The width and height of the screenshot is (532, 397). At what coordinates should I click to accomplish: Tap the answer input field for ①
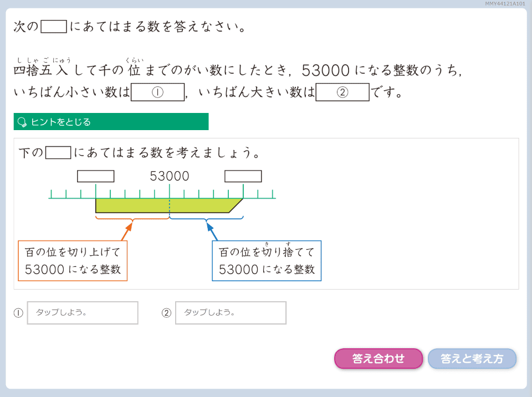pyautogui.click(x=83, y=313)
